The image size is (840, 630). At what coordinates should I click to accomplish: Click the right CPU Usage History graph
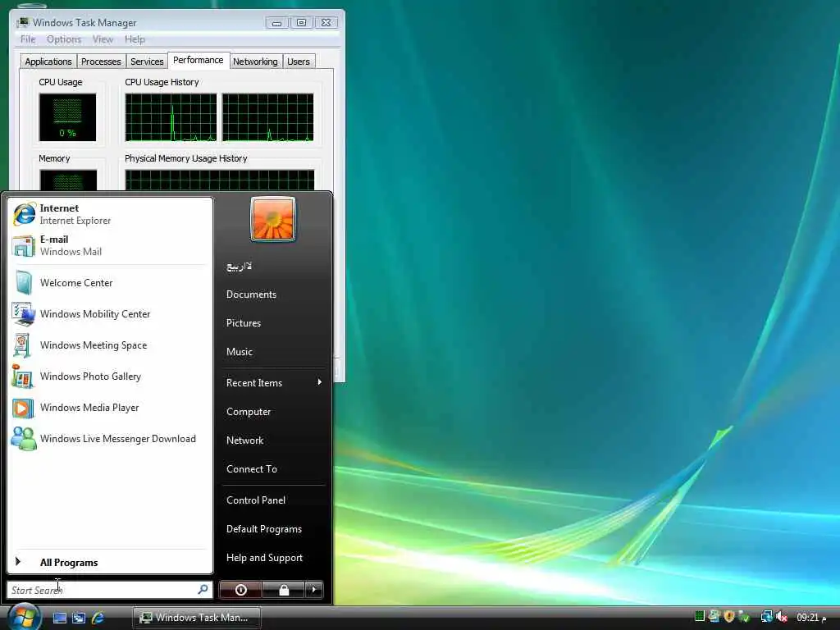click(x=268, y=117)
